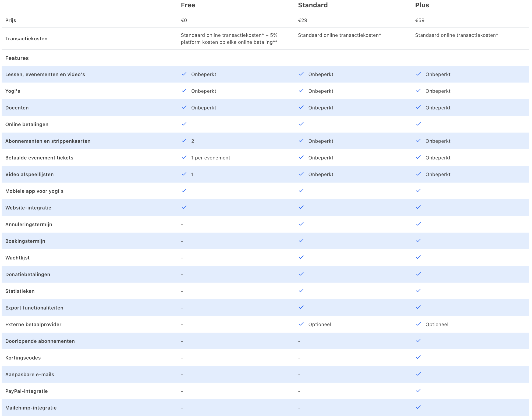Click Plus checkmark for Website-integratie
532x420 pixels.
[418, 207]
